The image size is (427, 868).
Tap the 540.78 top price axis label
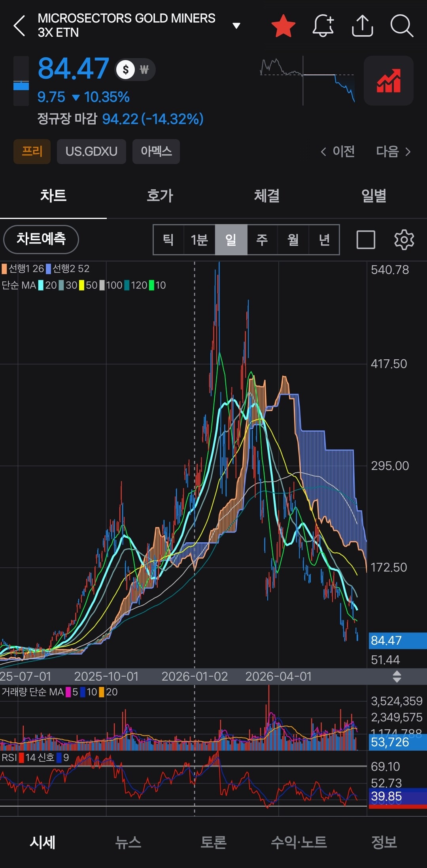(x=390, y=270)
